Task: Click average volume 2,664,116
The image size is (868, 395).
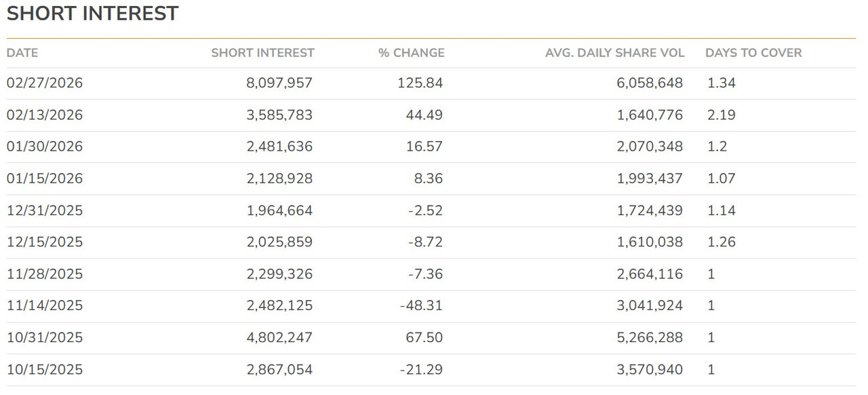Action: pyautogui.click(x=650, y=274)
